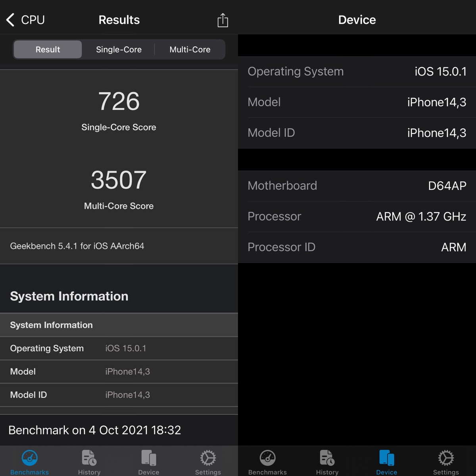Tap Operating System row in Results table
Image resolution: width=476 pixels, height=476 pixels.
[x=119, y=348]
